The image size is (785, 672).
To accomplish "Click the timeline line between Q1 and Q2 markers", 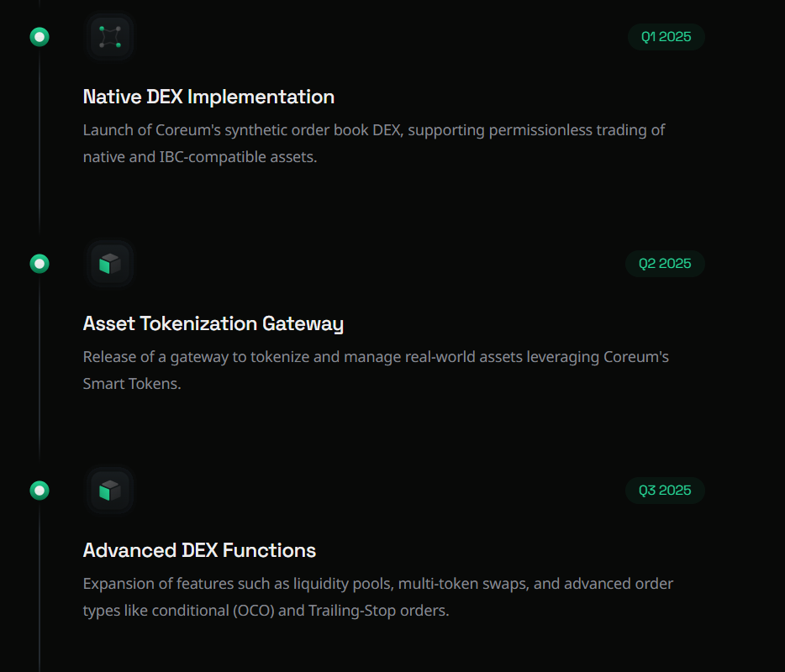I will 40,151.
